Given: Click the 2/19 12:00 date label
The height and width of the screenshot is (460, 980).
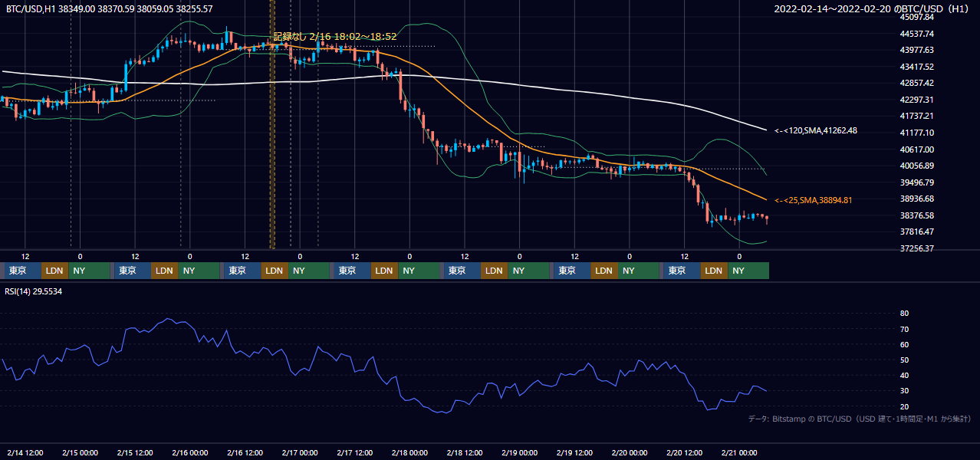Looking at the screenshot, I should click(575, 452).
